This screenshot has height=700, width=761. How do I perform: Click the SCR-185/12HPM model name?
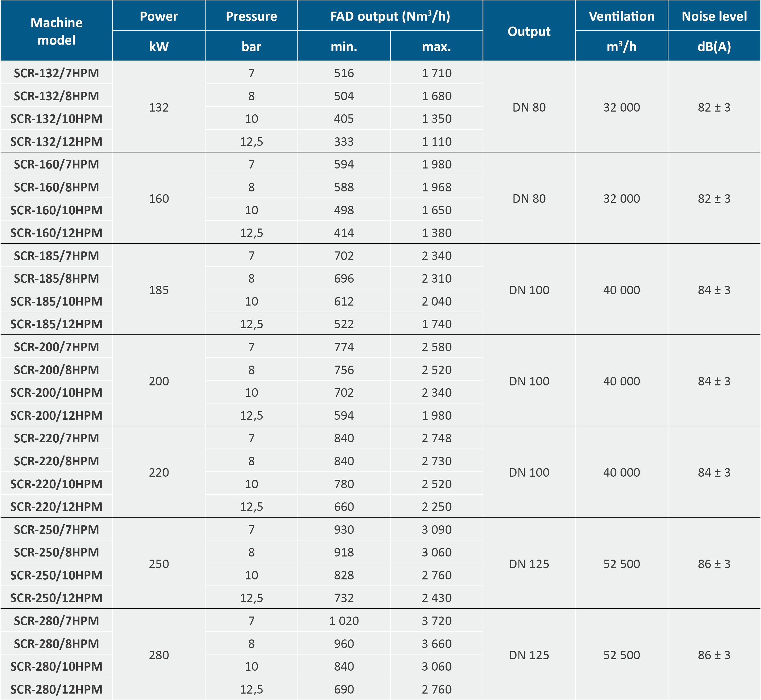tap(56, 324)
